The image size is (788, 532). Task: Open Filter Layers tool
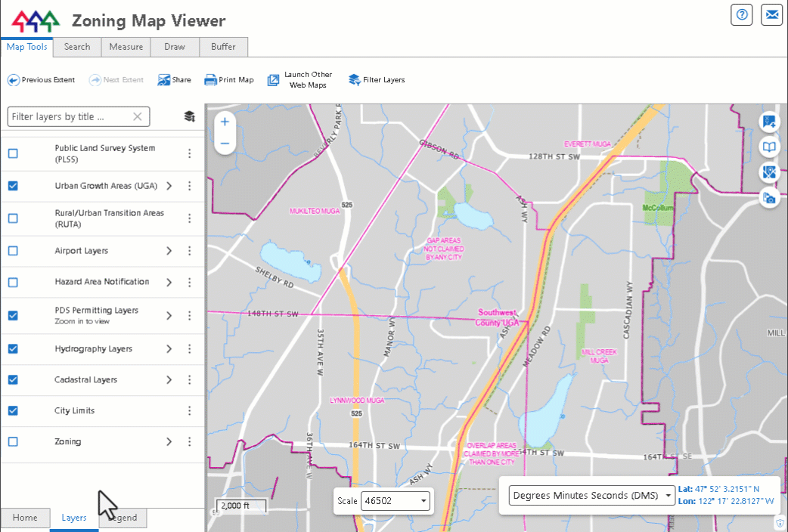tap(377, 80)
